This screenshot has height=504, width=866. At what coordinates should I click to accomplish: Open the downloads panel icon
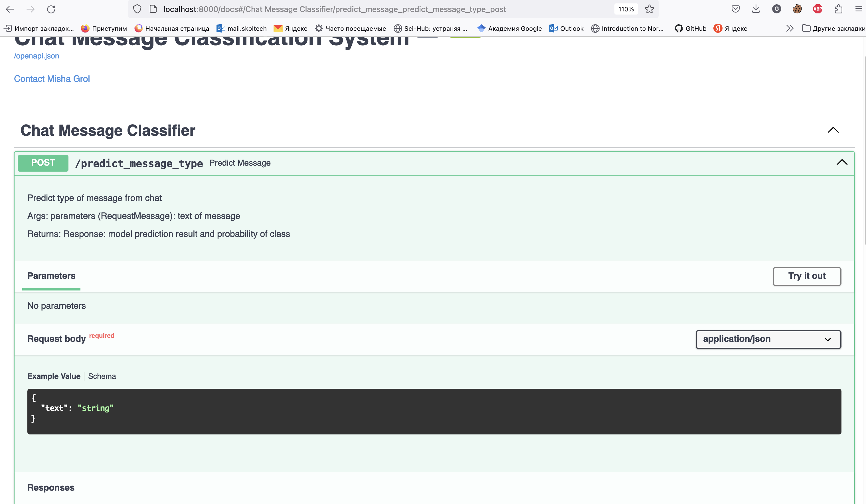756,9
